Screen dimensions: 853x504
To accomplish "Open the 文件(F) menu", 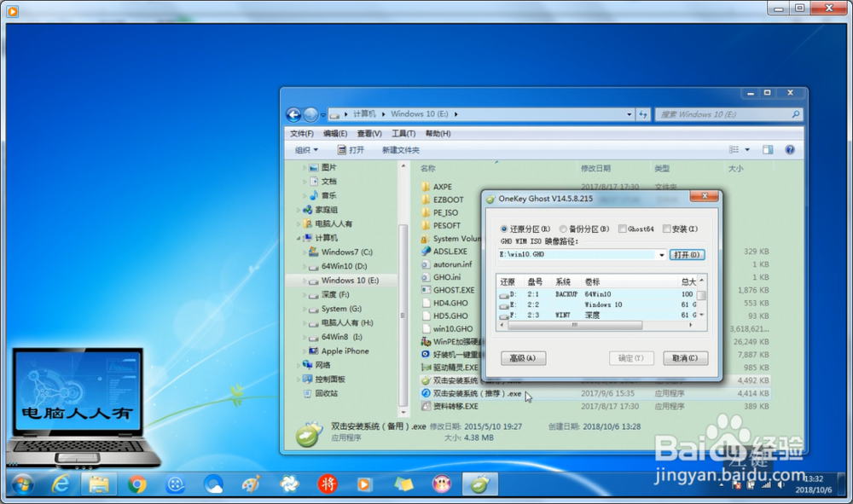I will coord(301,133).
